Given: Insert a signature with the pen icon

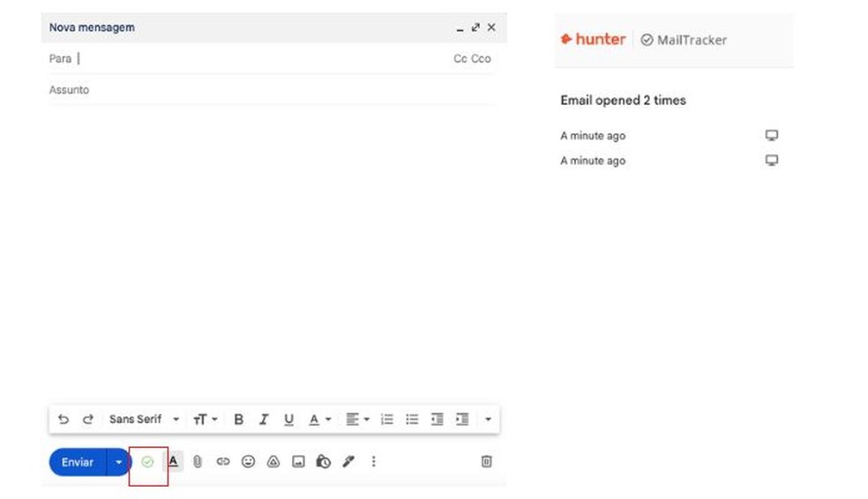Looking at the screenshot, I should pos(348,461).
